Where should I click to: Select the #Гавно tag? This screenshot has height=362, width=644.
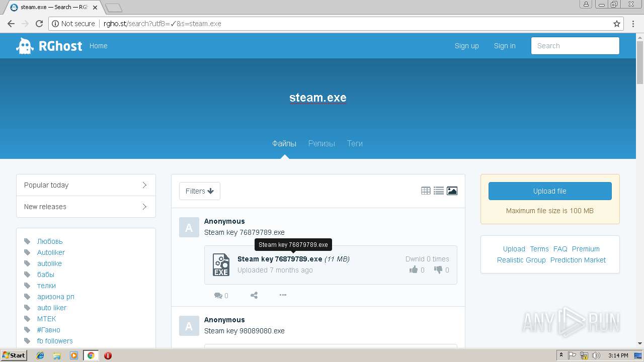click(49, 330)
